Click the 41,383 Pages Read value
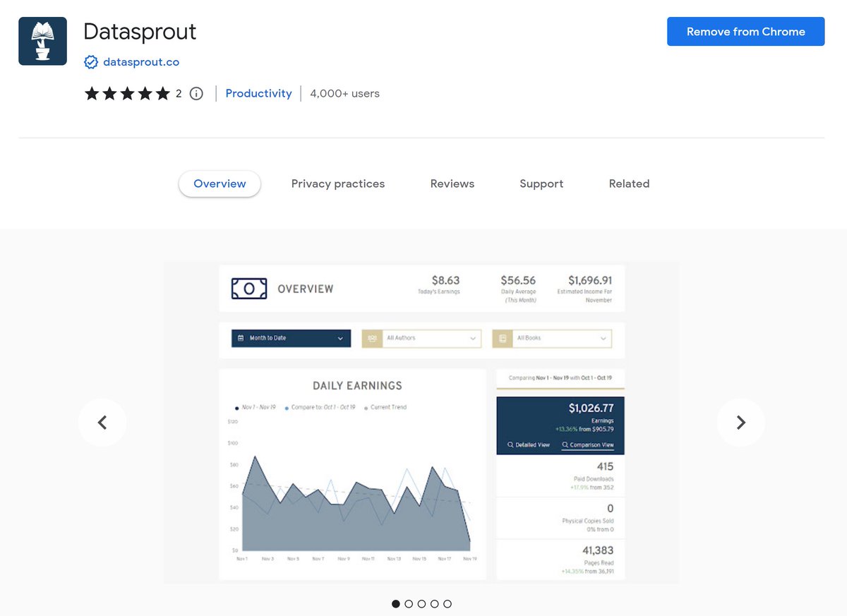This screenshot has width=847, height=616. [x=598, y=550]
